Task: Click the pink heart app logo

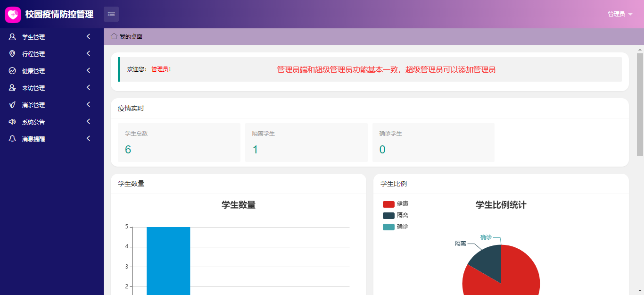Action: point(13,15)
